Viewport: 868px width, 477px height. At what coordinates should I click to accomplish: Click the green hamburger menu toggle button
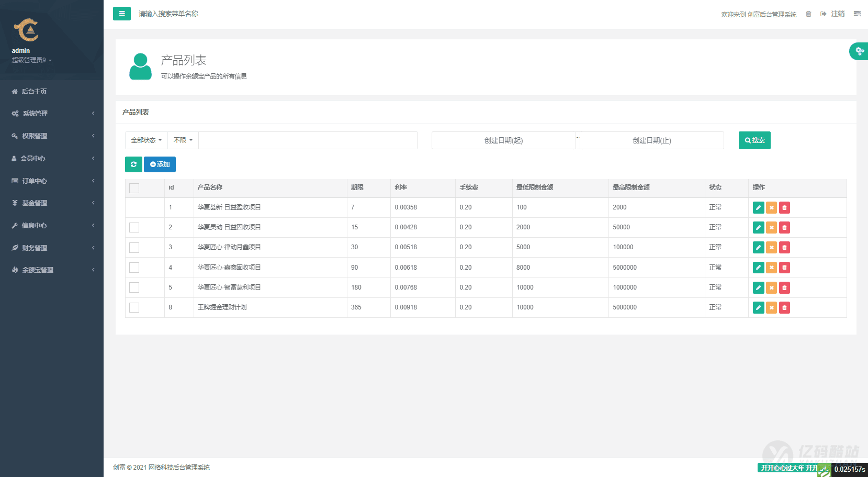(x=121, y=14)
